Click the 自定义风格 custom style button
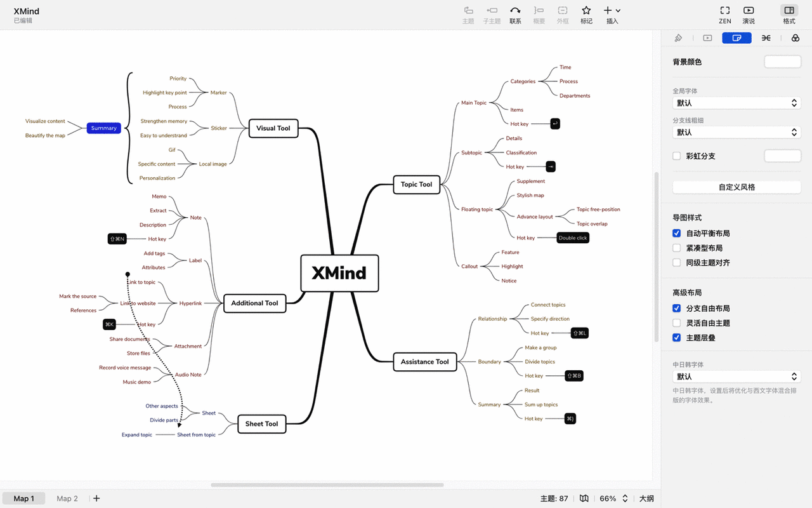This screenshot has width=812, height=508. tap(737, 187)
